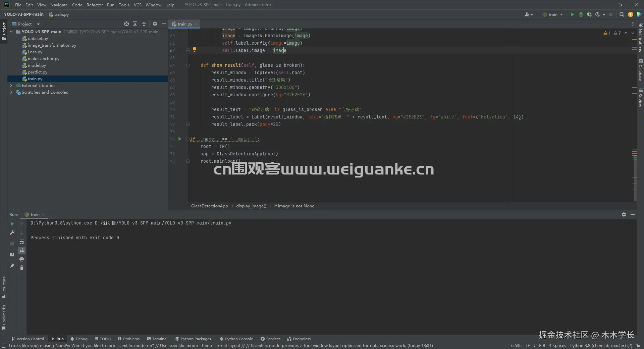Toggle scroll to end in Run console

pyautogui.click(x=22, y=250)
